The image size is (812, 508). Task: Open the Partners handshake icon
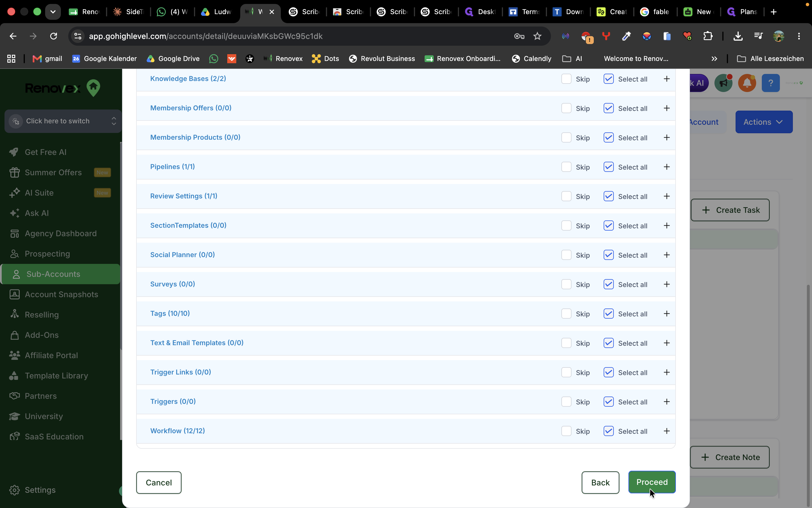pos(14,396)
